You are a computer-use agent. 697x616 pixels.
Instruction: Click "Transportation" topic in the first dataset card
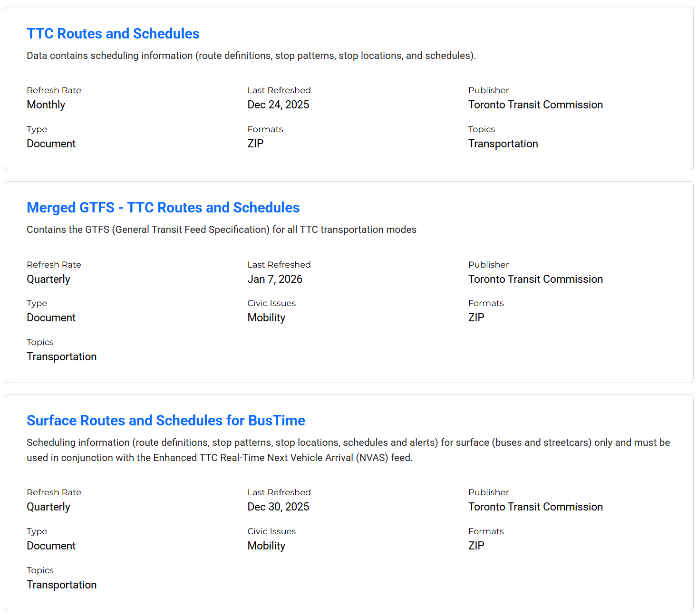pos(503,144)
